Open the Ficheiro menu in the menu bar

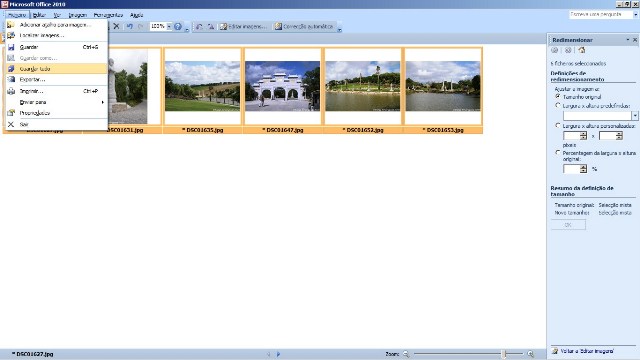tap(17, 15)
